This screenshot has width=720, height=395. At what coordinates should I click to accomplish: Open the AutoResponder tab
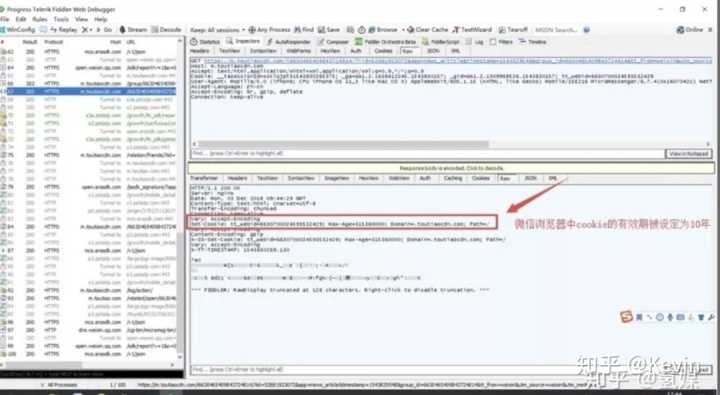click(288, 42)
